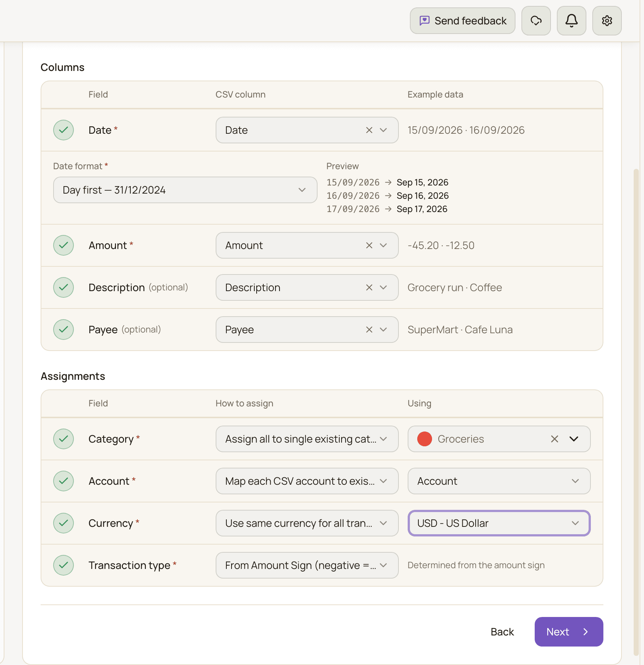This screenshot has width=644, height=665.
Task: Open the Date format dropdown
Action: click(x=185, y=190)
